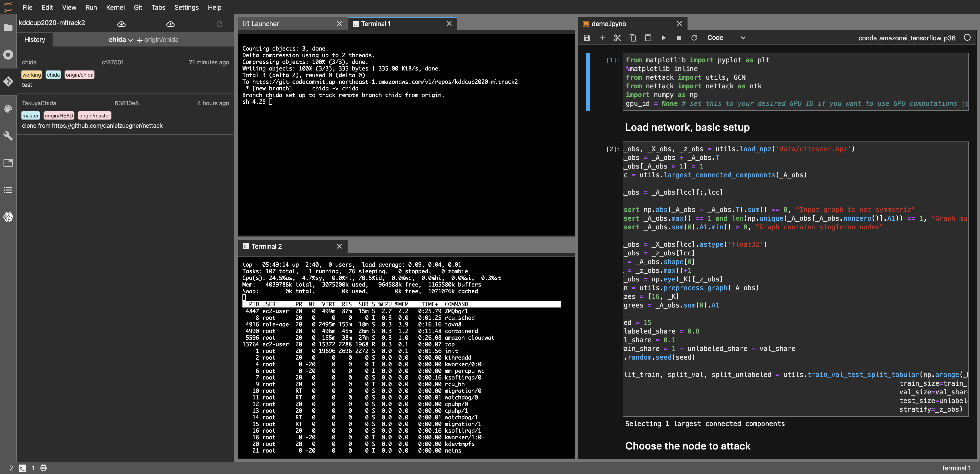The height and width of the screenshot is (474, 980).
Task: Click the kernel status circle indicator
Action: [967, 38]
